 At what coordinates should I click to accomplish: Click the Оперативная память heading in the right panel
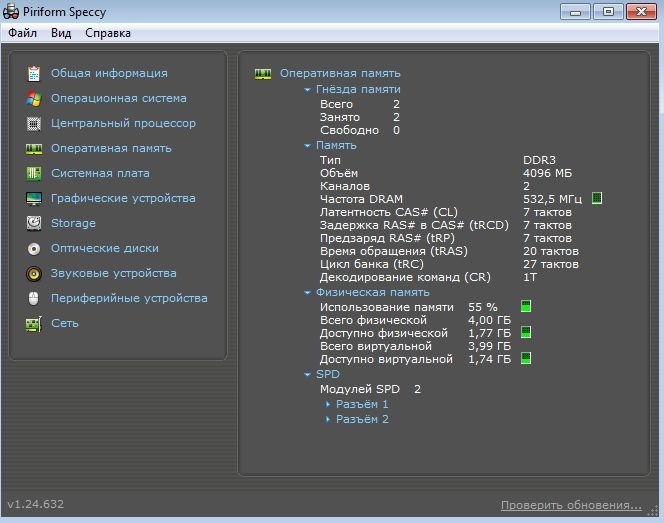(x=340, y=73)
